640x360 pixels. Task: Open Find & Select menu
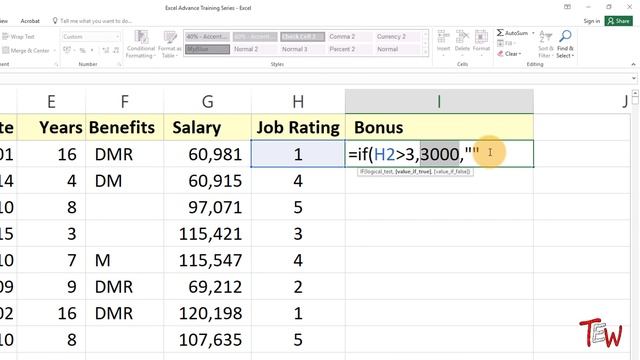(565, 44)
